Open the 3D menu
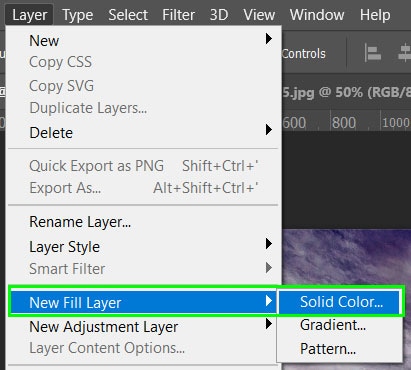 tap(219, 15)
